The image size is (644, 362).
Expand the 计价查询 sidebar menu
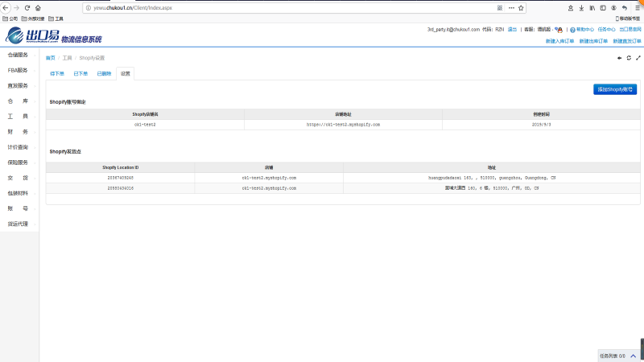tap(19, 147)
